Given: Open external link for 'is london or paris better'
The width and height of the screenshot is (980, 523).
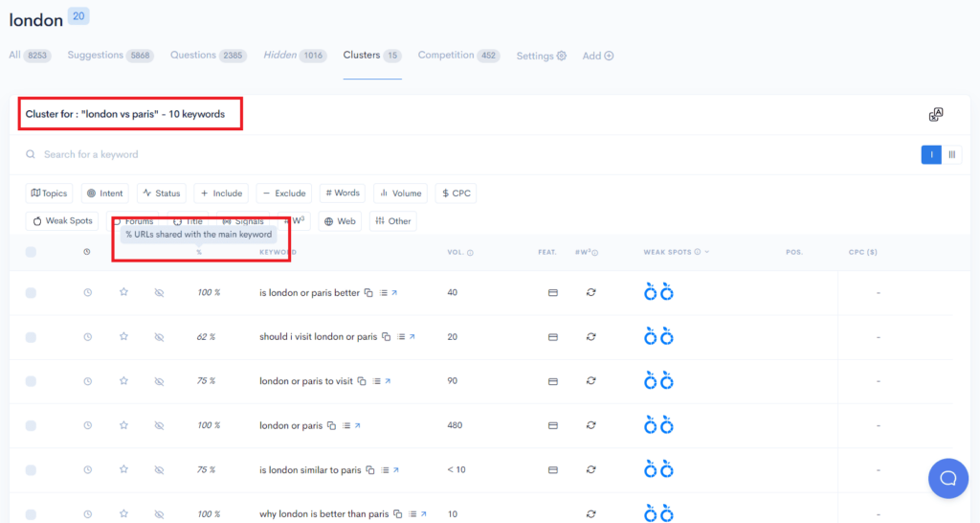Looking at the screenshot, I should tap(394, 292).
